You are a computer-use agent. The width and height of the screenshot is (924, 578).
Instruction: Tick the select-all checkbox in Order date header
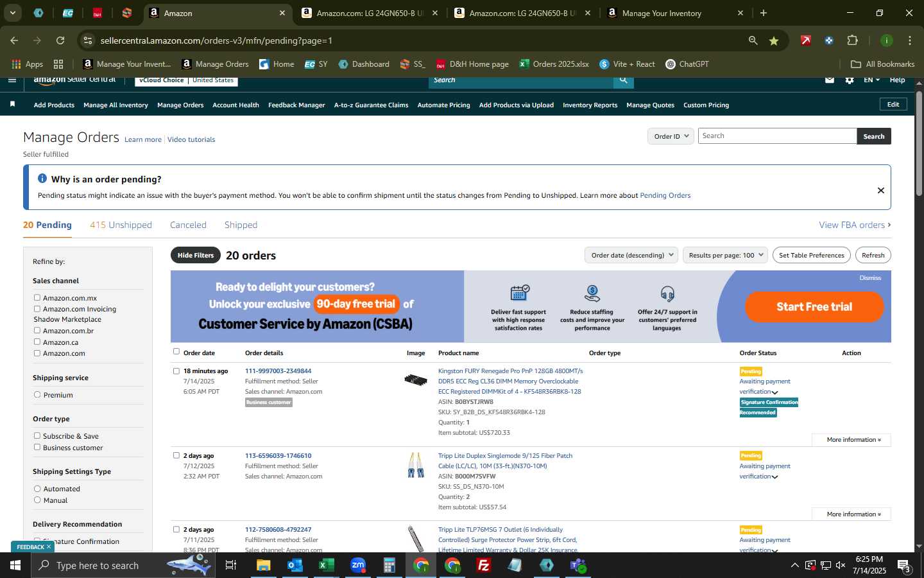tap(176, 351)
